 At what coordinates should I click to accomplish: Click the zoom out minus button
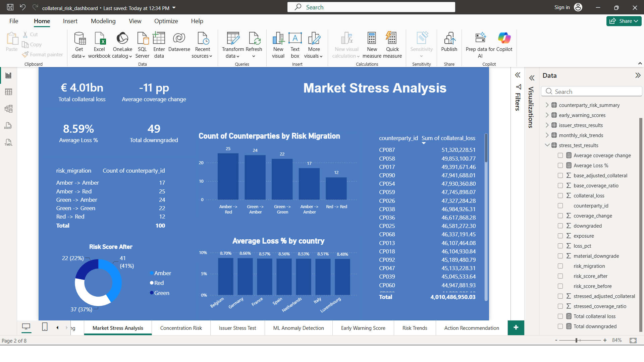point(556,340)
